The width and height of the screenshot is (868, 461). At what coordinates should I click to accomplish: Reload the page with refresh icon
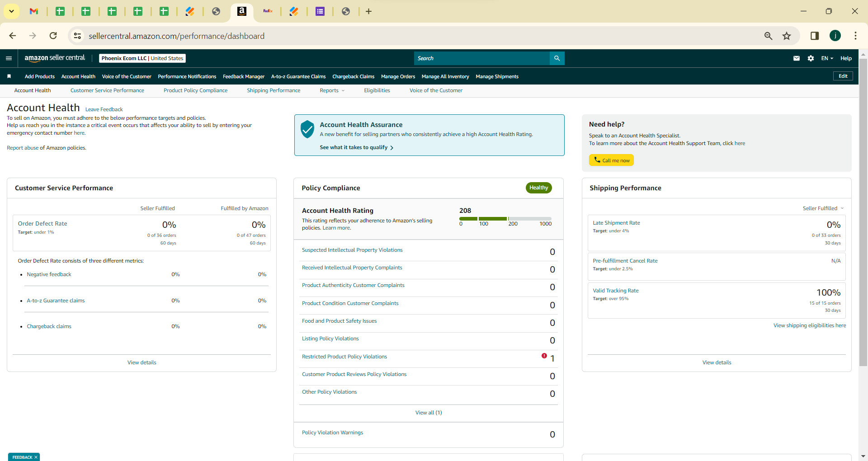point(53,36)
